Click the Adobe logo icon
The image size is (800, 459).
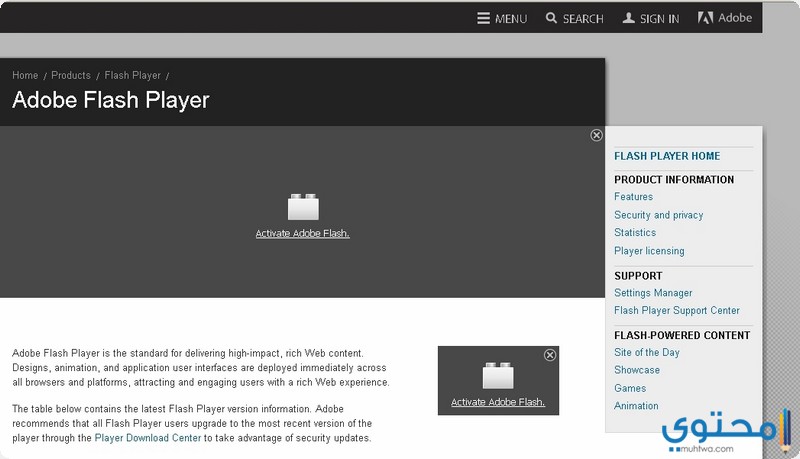coord(705,18)
